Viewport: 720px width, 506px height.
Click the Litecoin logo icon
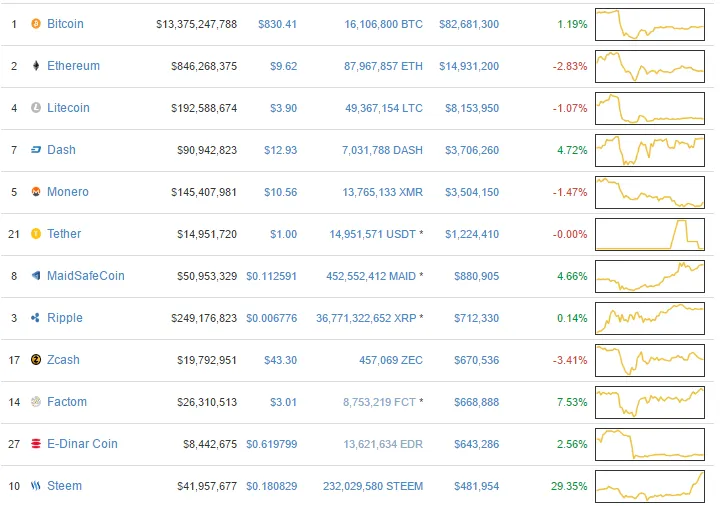(x=36, y=107)
